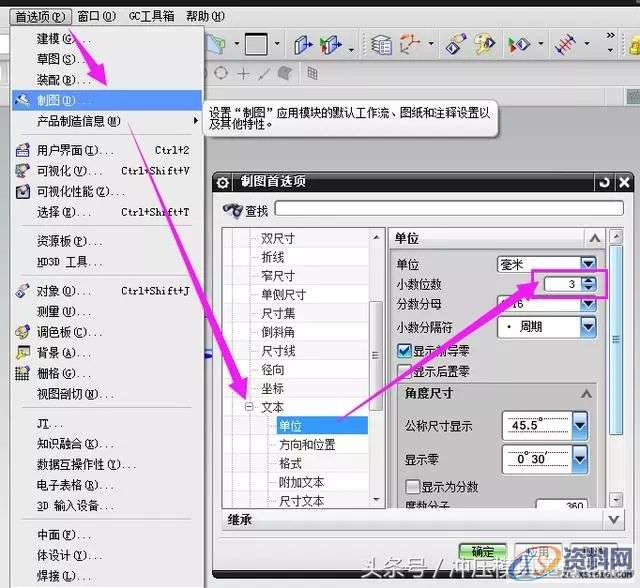
Task: Toggle the 显示后置零 checkbox
Action: tap(404, 371)
